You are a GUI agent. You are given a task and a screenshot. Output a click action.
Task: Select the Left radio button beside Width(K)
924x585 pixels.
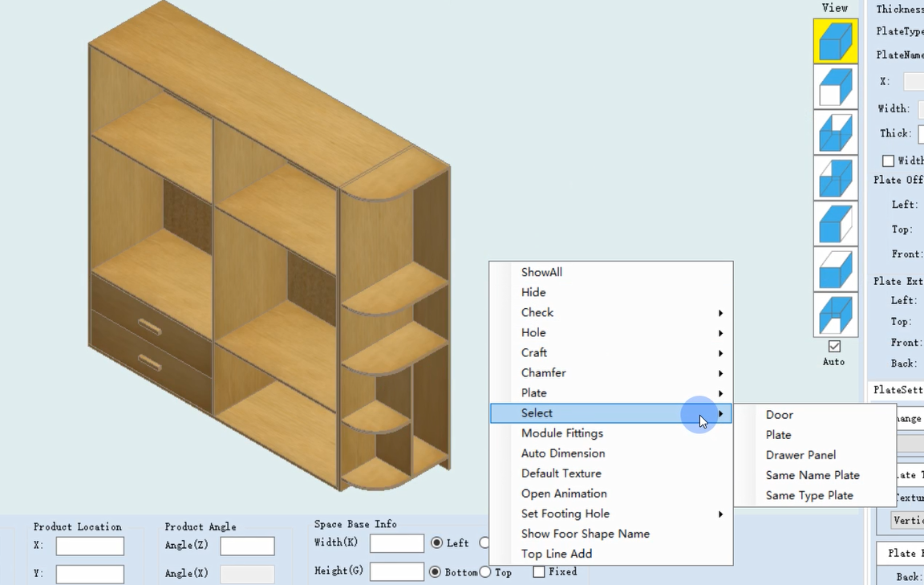tap(437, 543)
